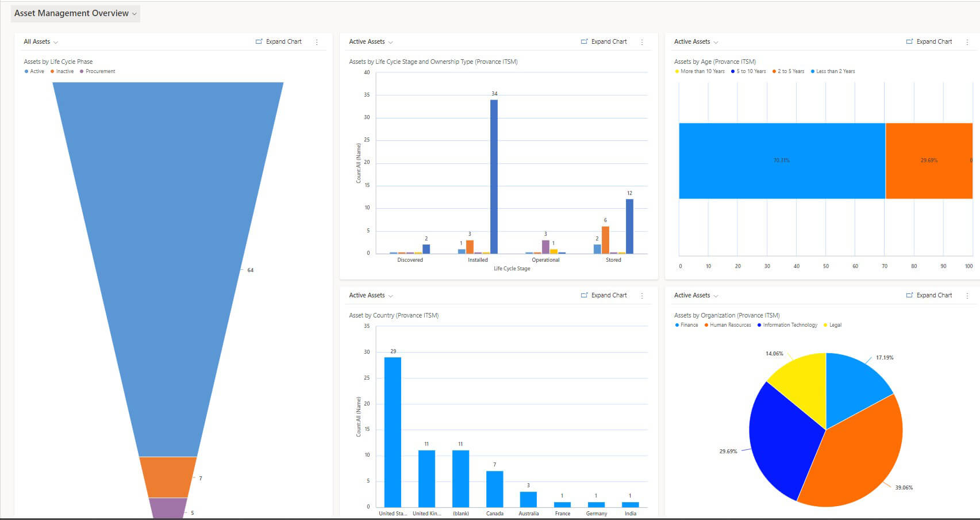Open more options for Asset by Country chart

tap(642, 296)
